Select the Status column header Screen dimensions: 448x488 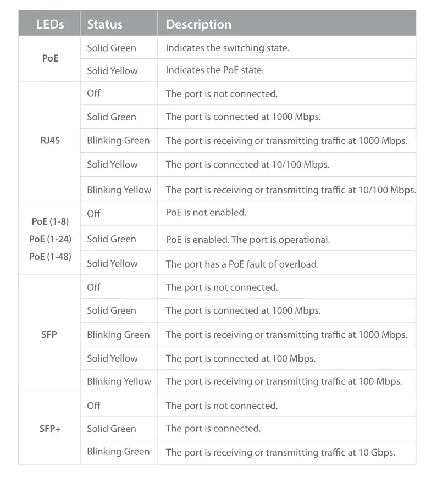104,24
